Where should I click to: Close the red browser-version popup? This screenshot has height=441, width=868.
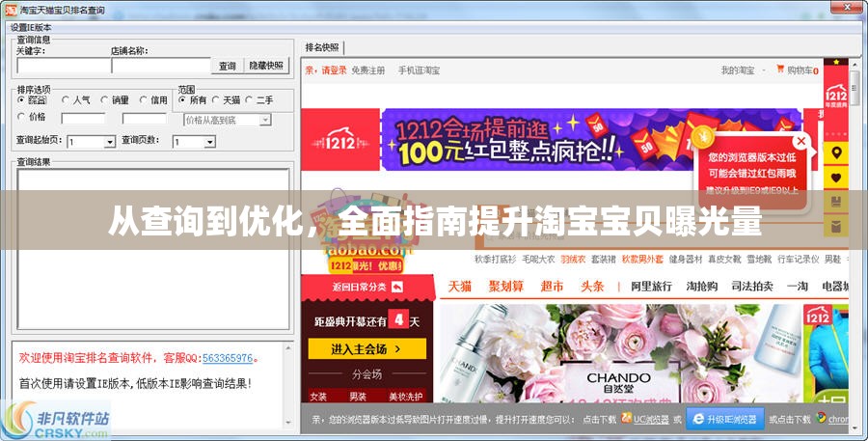(800, 141)
